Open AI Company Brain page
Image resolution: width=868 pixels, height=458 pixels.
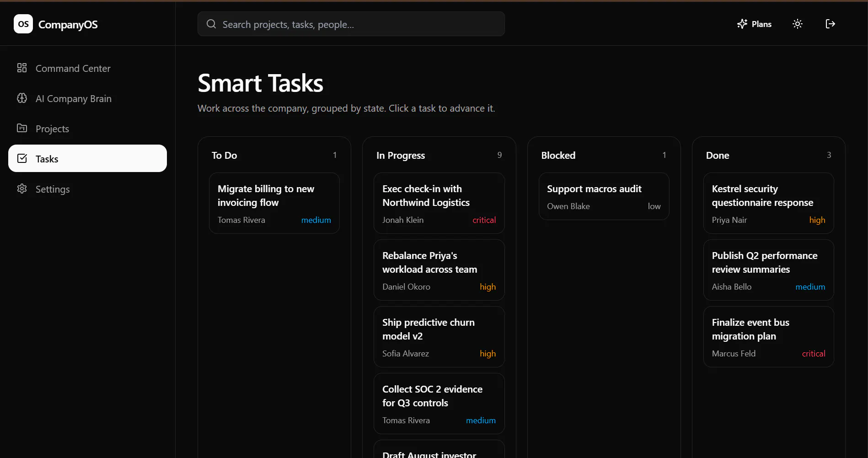[x=87, y=98]
